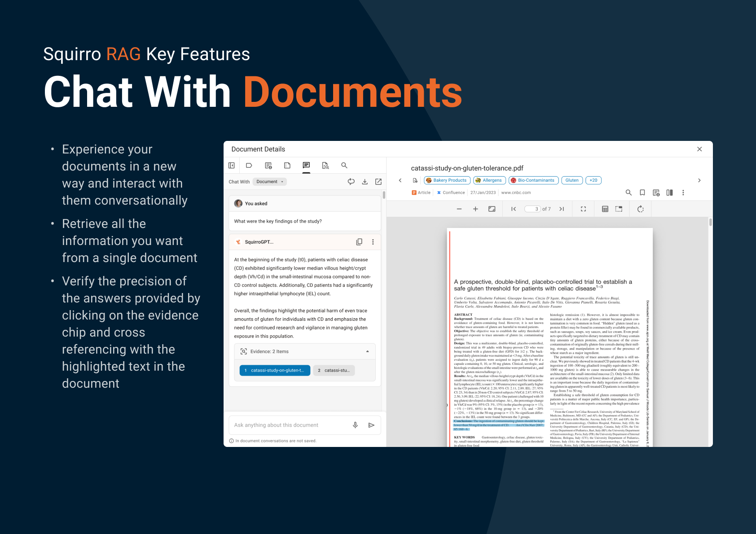Image resolution: width=756 pixels, height=534 pixels.
Task: Open the notes page icon tab
Action: click(287, 166)
